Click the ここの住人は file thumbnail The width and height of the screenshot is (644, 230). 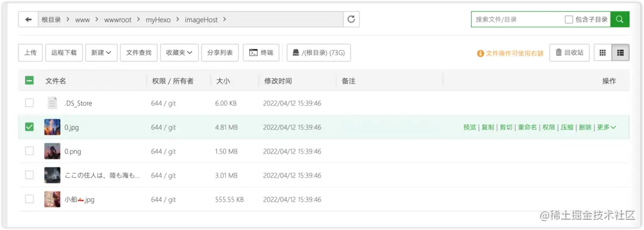(x=52, y=175)
